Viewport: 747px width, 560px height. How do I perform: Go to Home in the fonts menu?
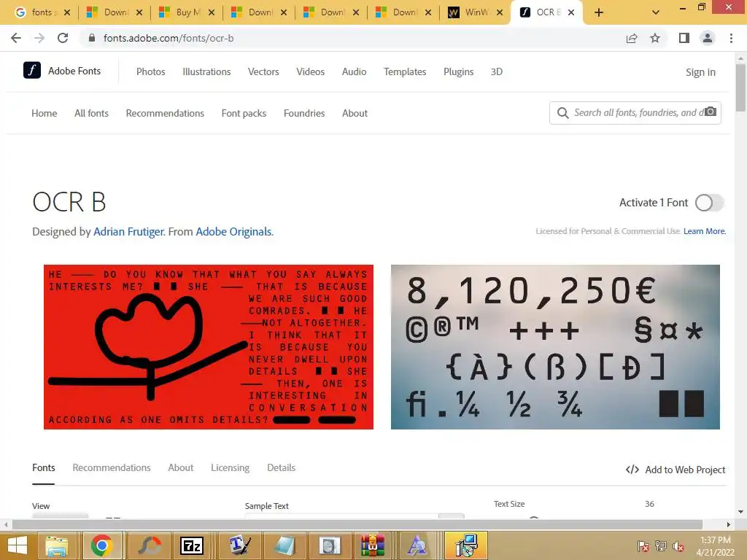(x=44, y=113)
